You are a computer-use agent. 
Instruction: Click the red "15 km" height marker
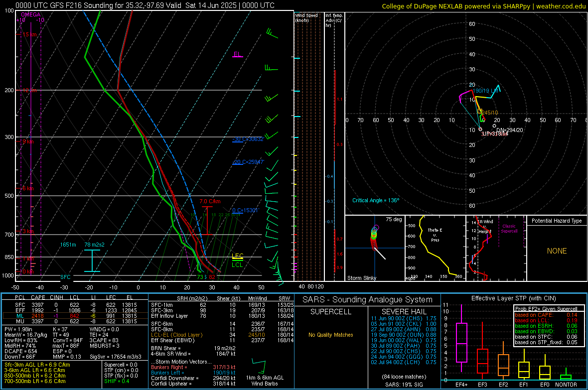coord(29,34)
